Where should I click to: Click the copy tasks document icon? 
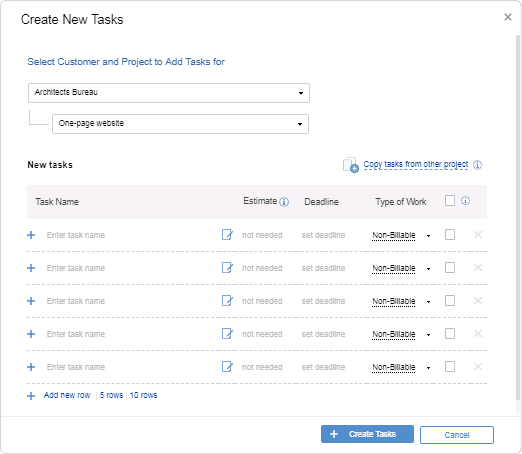(351, 165)
